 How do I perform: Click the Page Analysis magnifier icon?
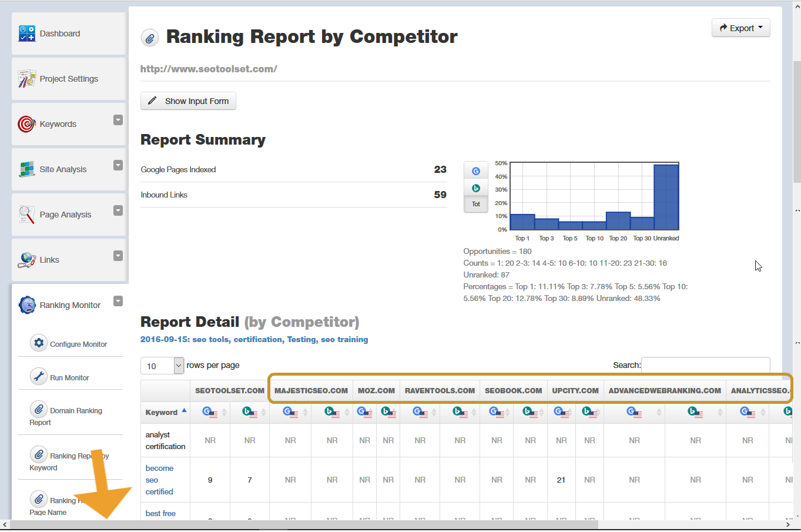pos(26,215)
